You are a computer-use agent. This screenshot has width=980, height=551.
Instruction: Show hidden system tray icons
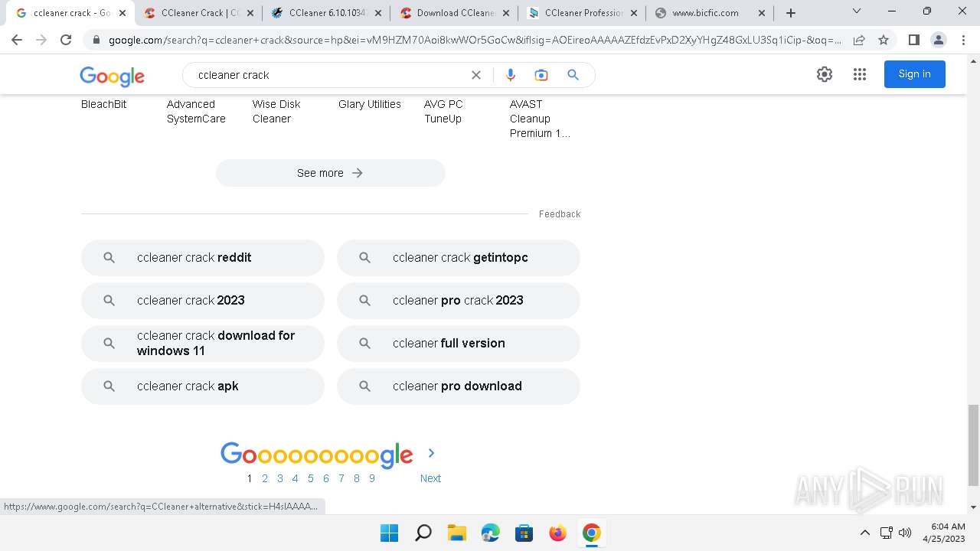(865, 533)
